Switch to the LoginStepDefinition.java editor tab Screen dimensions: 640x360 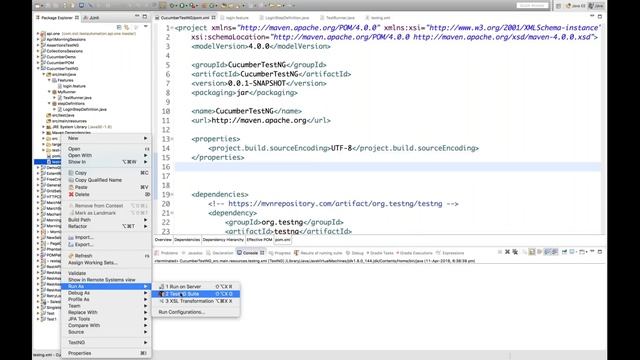(x=284, y=18)
